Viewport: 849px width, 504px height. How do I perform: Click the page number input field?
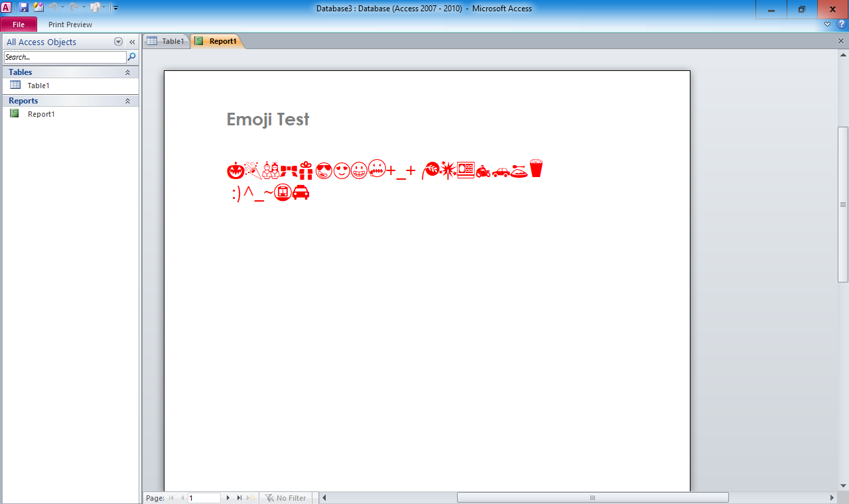pyautogui.click(x=204, y=498)
